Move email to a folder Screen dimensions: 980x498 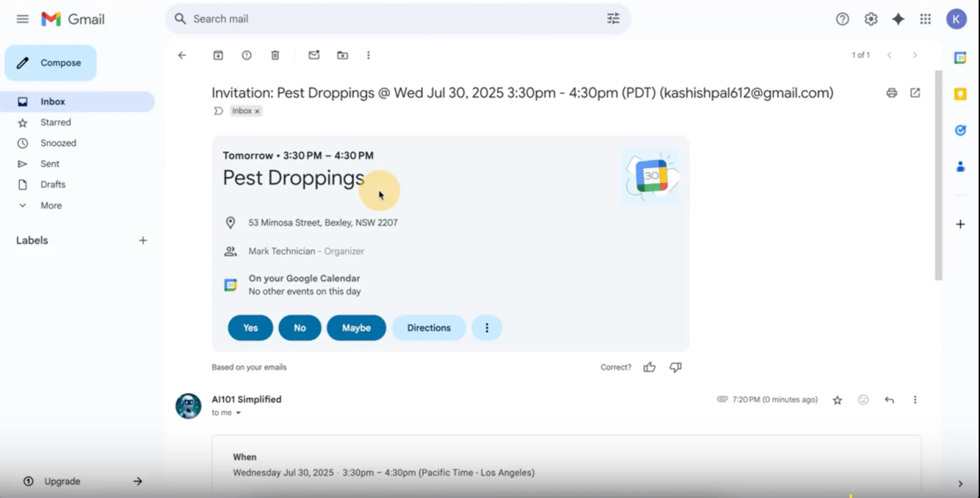342,56
